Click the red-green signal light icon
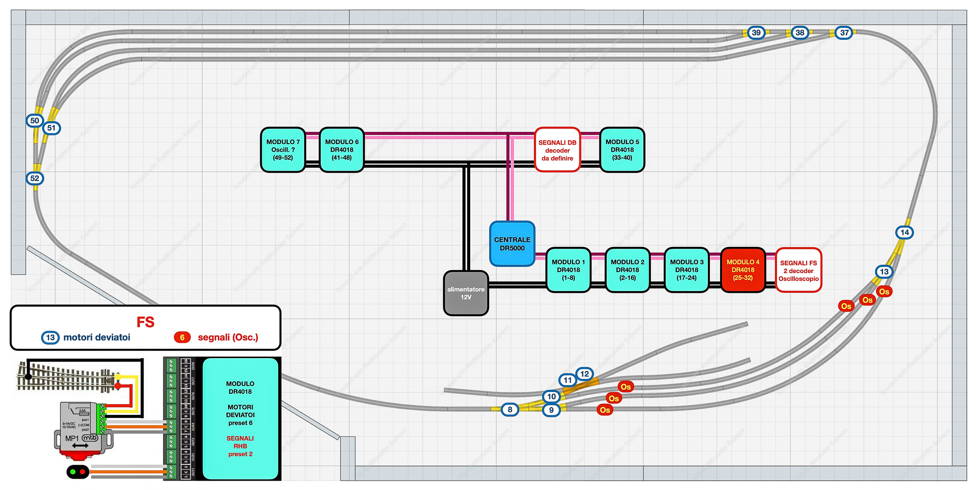This screenshot has height=490, width=980. coord(77,472)
